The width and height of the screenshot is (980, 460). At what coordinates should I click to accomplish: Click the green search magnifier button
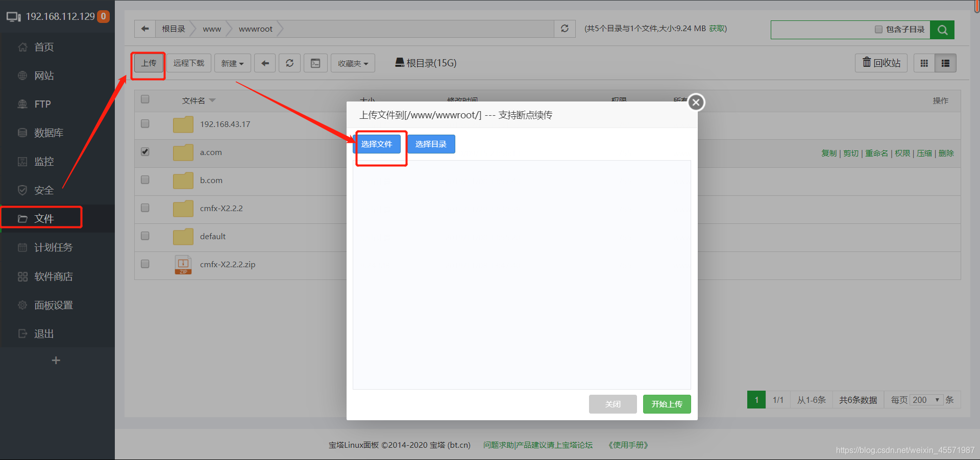(942, 30)
